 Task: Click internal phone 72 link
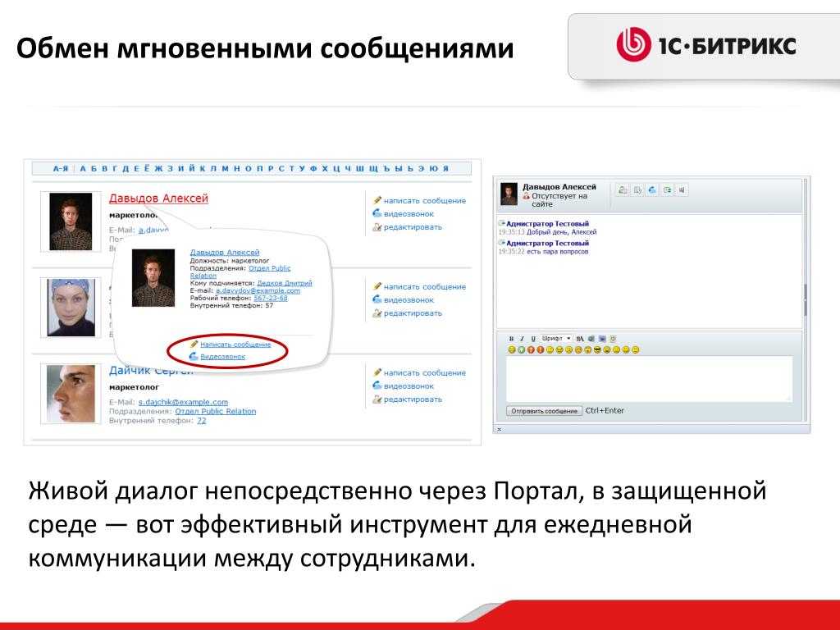pos(202,421)
